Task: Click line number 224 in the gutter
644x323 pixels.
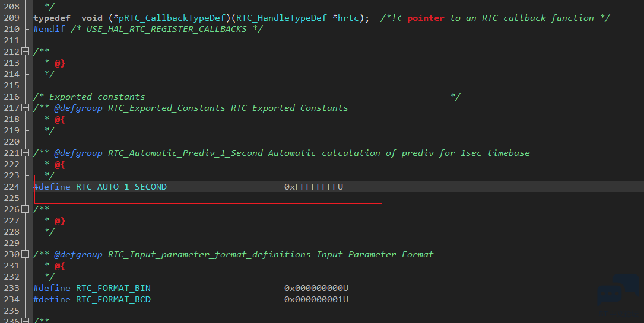Action: click(x=10, y=187)
